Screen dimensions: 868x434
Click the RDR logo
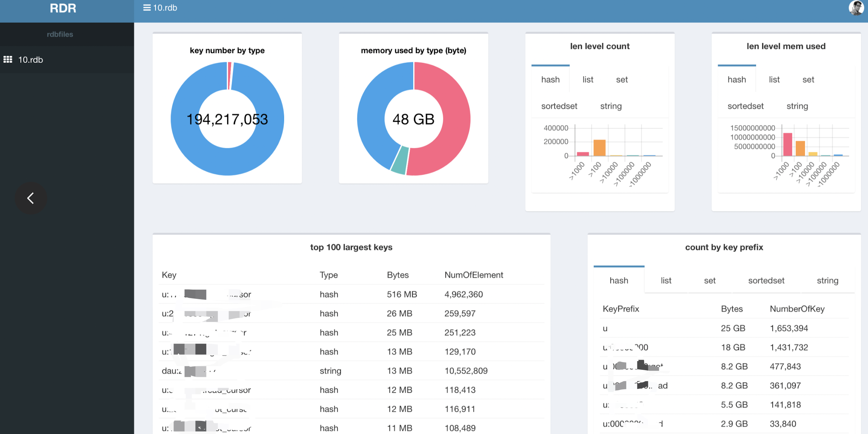click(63, 8)
